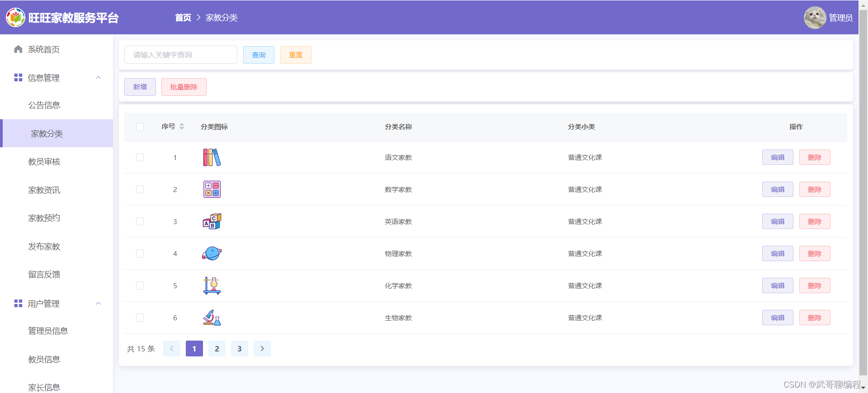Check the row 1 语文家教 checkbox
This screenshot has width=868, height=393.
[140, 157]
